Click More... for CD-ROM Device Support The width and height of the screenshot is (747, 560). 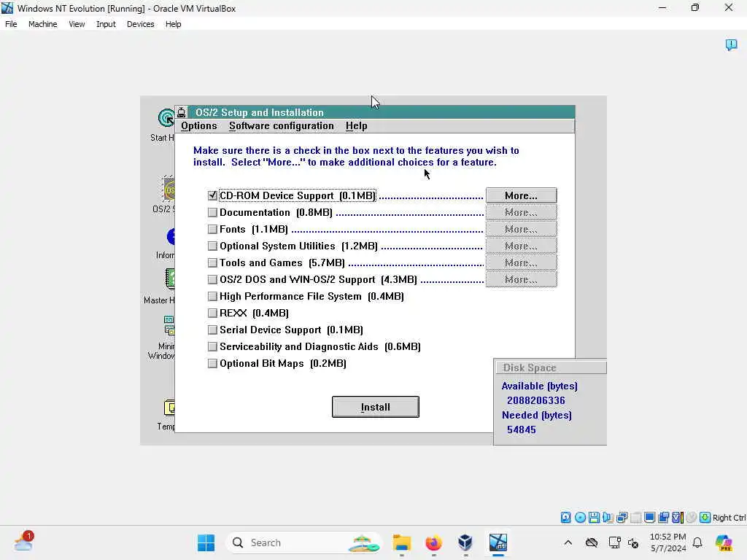click(521, 195)
